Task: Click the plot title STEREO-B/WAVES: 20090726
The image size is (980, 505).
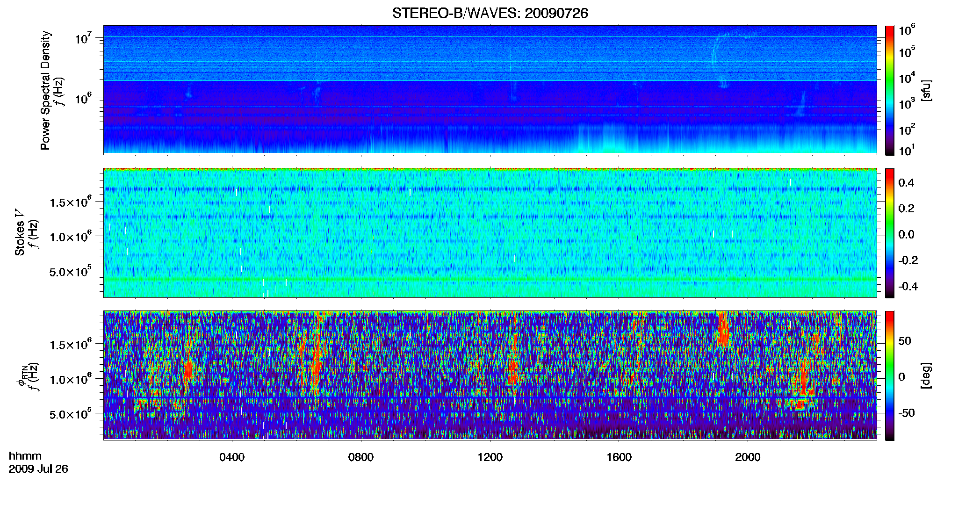Action: [490, 14]
